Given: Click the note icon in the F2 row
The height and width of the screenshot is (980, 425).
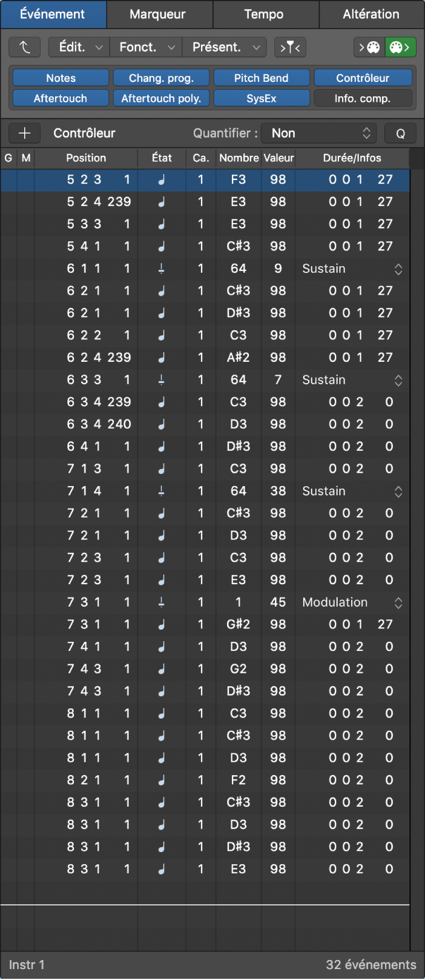Looking at the screenshot, I should (161, 780).
